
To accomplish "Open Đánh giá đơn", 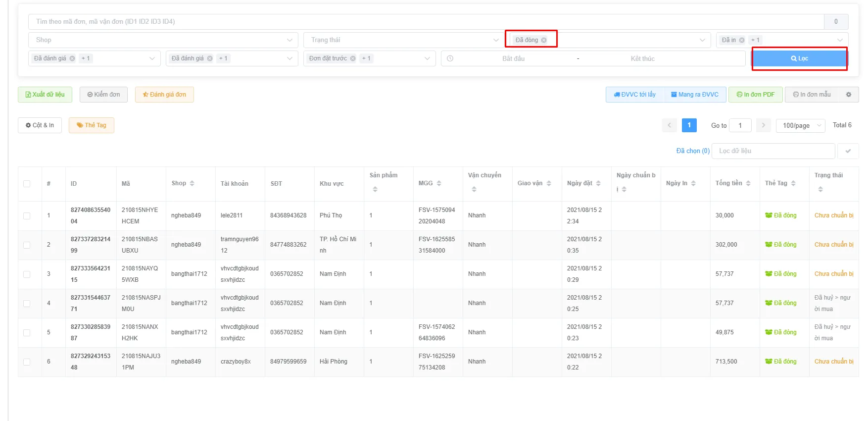I will click(164, 95).
